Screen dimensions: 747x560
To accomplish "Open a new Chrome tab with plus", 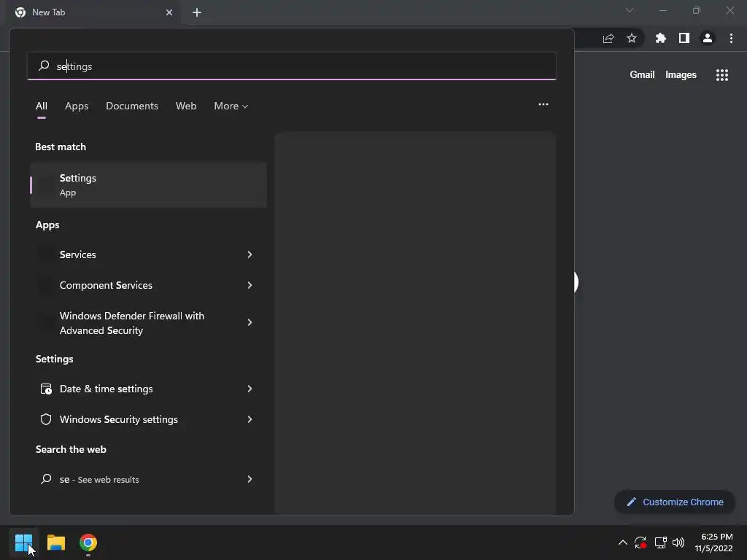I will [x=197, y=12].
